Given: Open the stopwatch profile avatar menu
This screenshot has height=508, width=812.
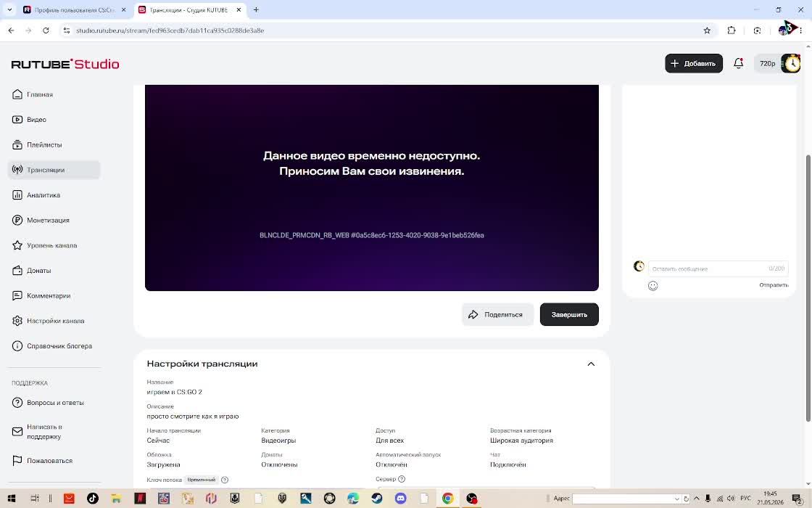Looking at the screenshot, I should tap(791, 63).
